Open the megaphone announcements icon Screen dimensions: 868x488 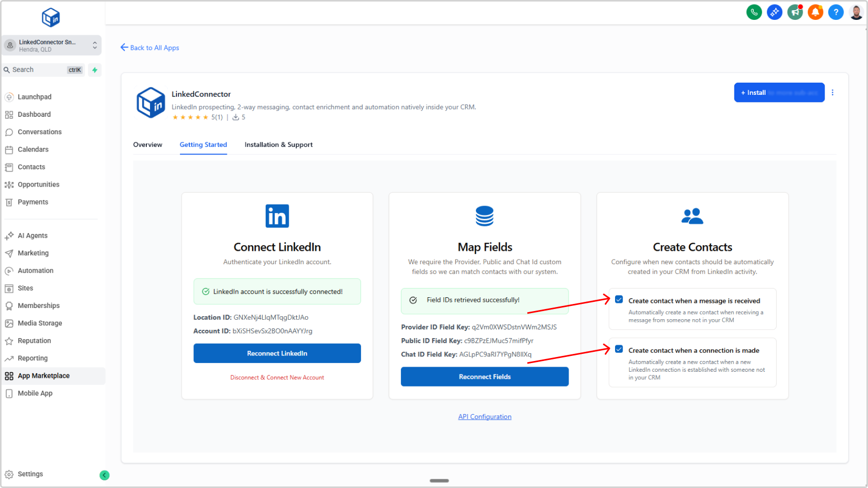795,12
